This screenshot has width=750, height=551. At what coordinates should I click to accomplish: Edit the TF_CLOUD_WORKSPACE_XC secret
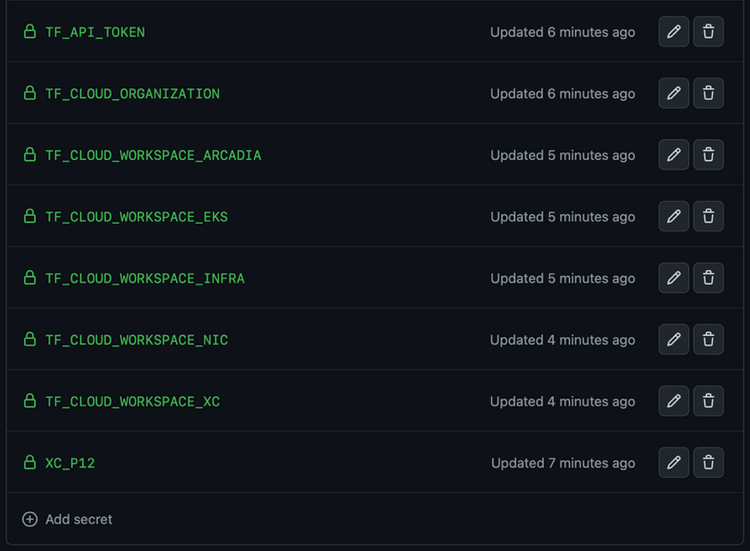(673, 401)
